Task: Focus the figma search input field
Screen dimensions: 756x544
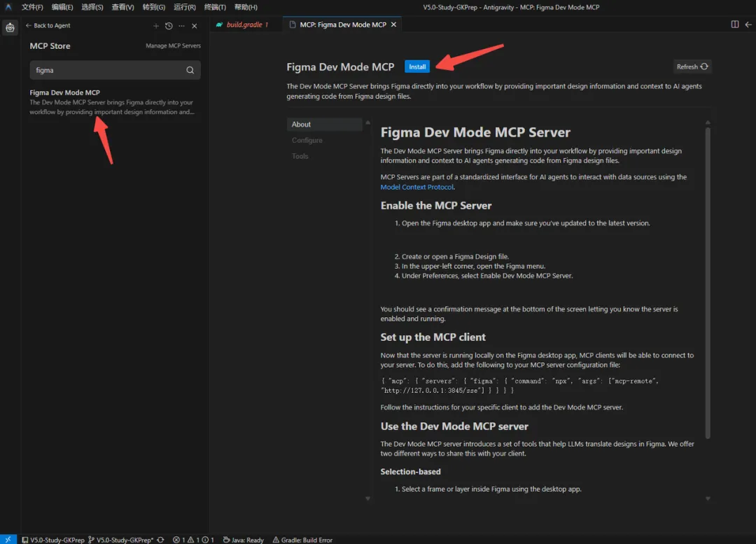Action: point(115,70)
